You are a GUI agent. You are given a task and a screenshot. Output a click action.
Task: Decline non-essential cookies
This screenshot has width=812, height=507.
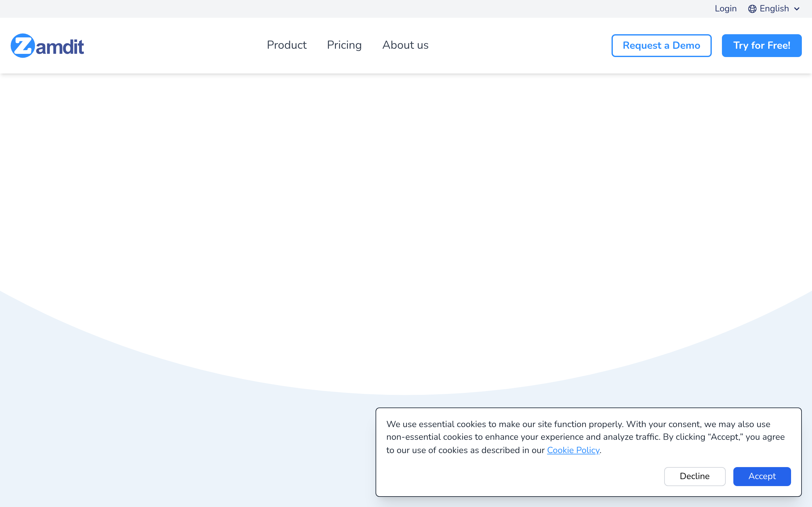point(694,476)
